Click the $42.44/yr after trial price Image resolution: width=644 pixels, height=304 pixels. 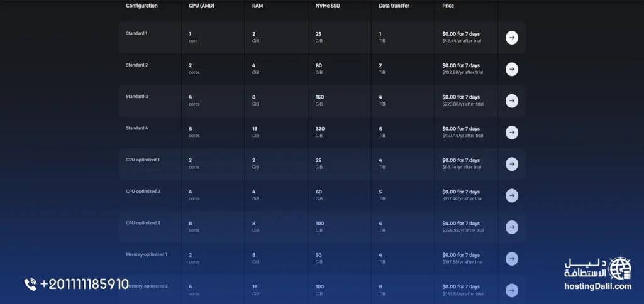(462, 41)
